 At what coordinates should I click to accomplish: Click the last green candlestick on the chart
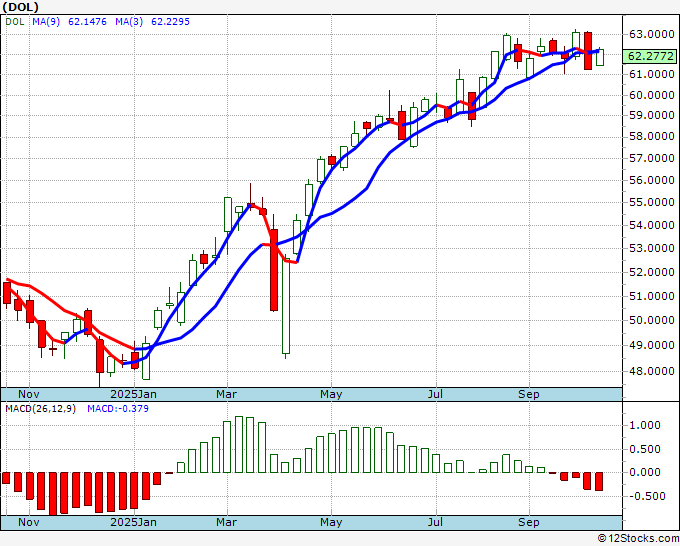tap(600, 57)
